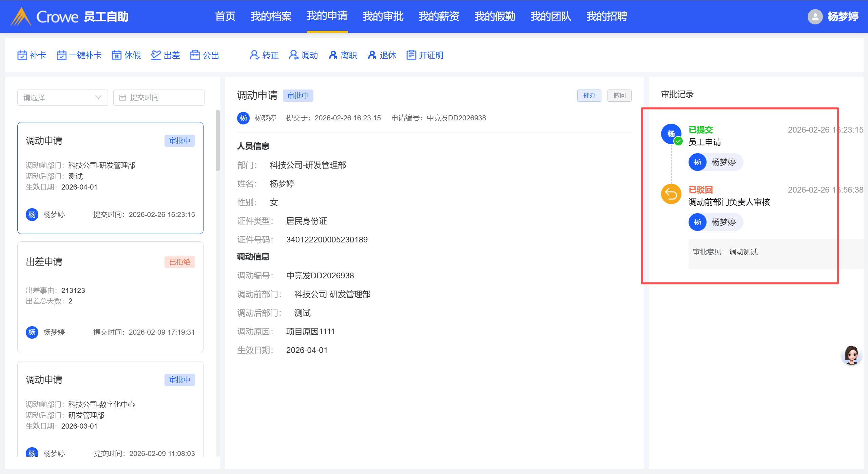Open the 公出 briefcase icon
Screen dimensions: 868x474
coord(195,55)
